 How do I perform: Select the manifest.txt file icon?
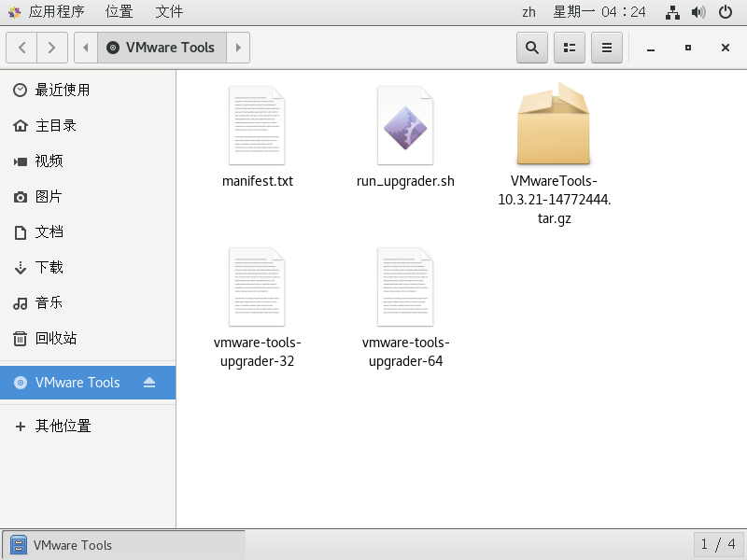click(x=257, y=125)
